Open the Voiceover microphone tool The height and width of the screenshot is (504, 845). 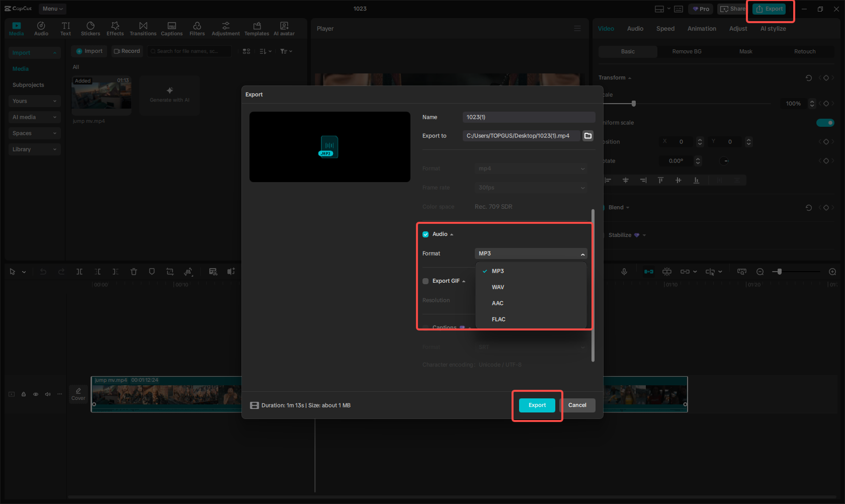coord(624,272)
